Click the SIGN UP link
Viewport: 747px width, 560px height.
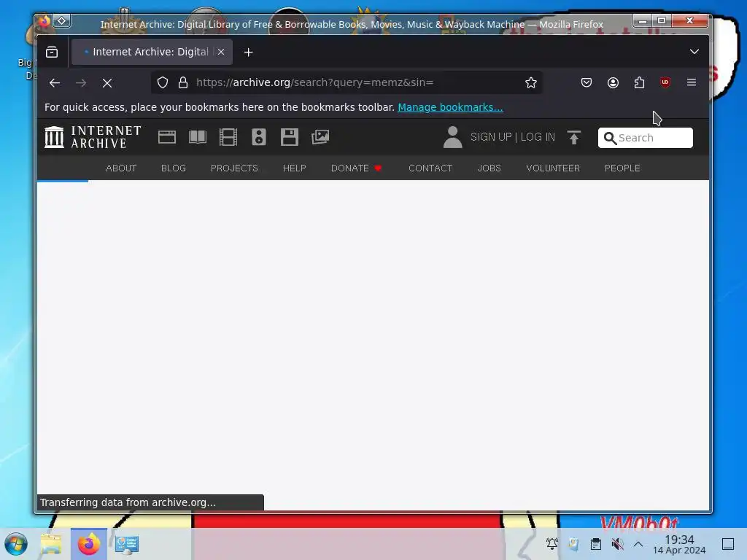click(x=491, y=137)
